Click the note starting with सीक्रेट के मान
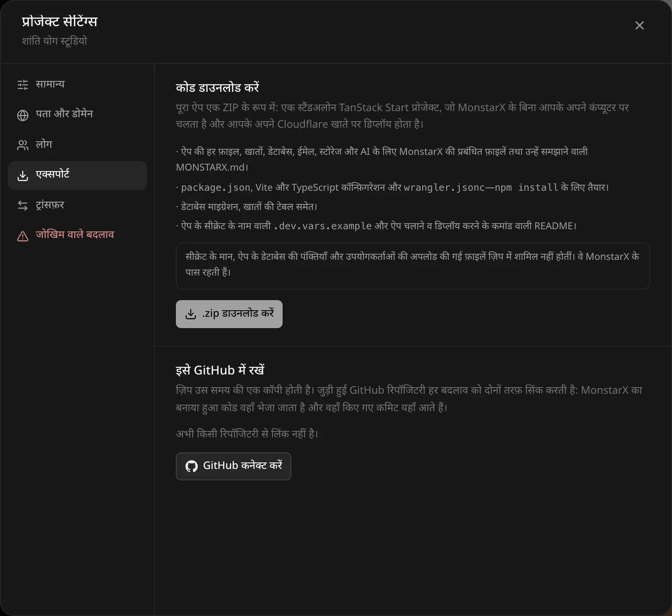 pyautogui.click(x=413, y=266)
